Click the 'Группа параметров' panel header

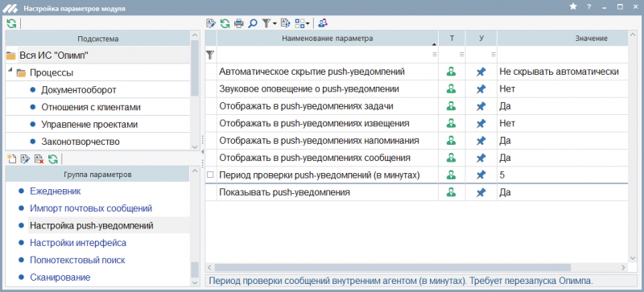[97, 175]
